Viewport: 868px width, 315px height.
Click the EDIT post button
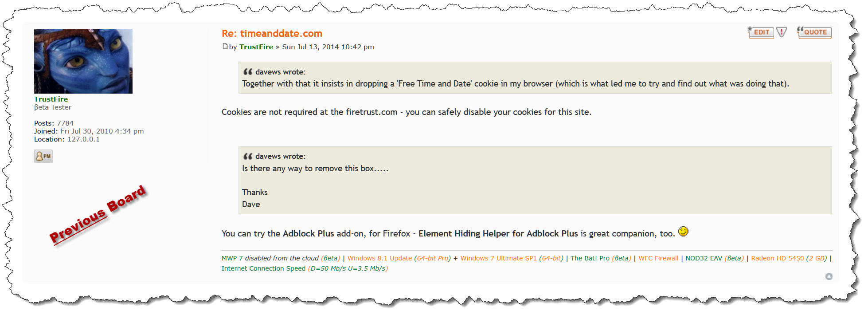coord(761,32)
